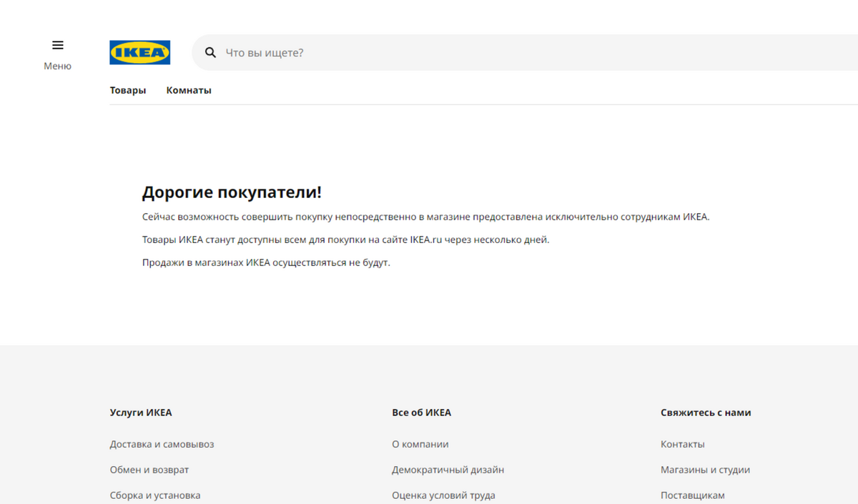Click the Демократичный дизайн link
This screenshot has height=504, width=858.
click(x=448, y=470)
